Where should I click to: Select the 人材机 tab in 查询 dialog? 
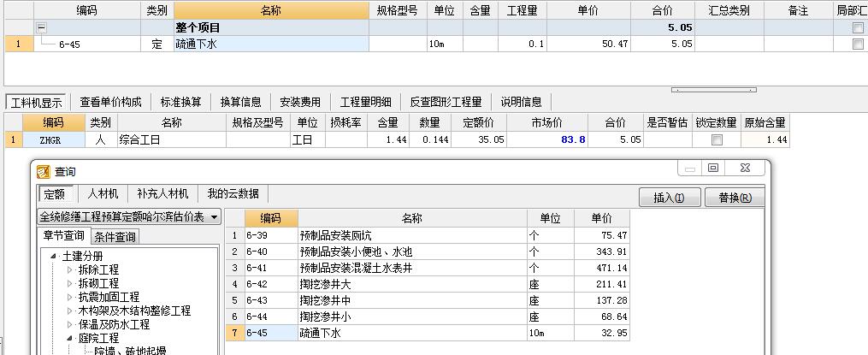[x=103, y=193]
